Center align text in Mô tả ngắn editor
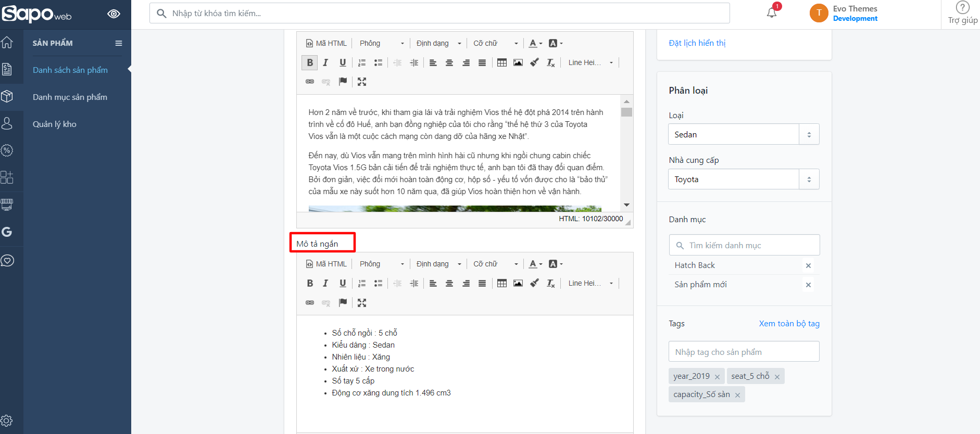The image size is (980, 434). click(x=449, y=284)
